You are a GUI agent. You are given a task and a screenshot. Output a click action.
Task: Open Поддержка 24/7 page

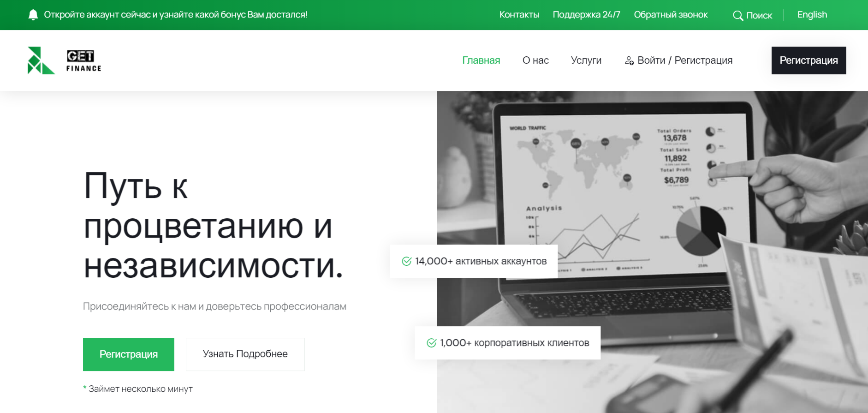point(586,15)
